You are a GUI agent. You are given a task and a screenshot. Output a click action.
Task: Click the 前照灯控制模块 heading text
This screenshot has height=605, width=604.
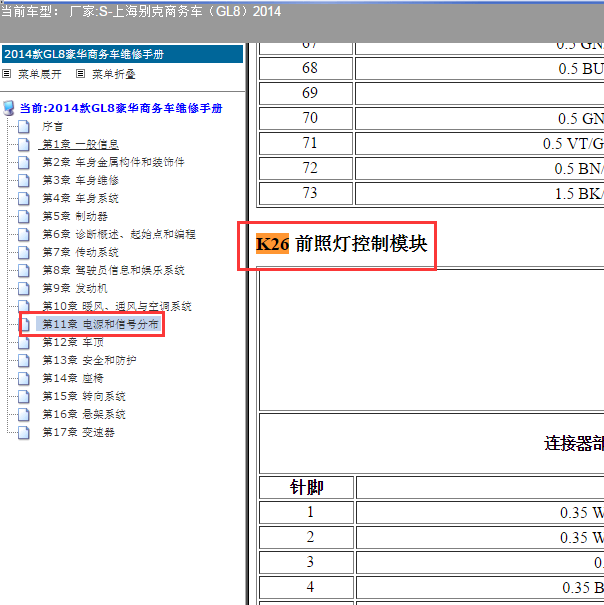pyautogui.click(x=361, y=244)
